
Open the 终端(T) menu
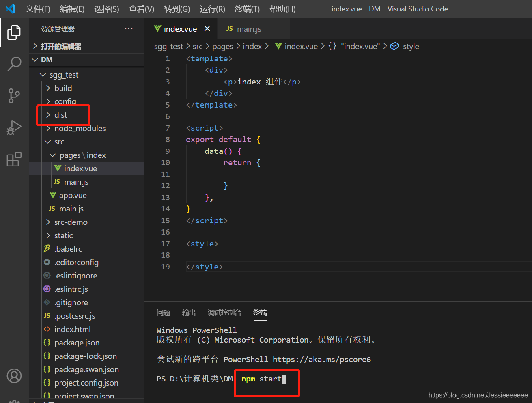pyautogui.click(x=247, y=9)
